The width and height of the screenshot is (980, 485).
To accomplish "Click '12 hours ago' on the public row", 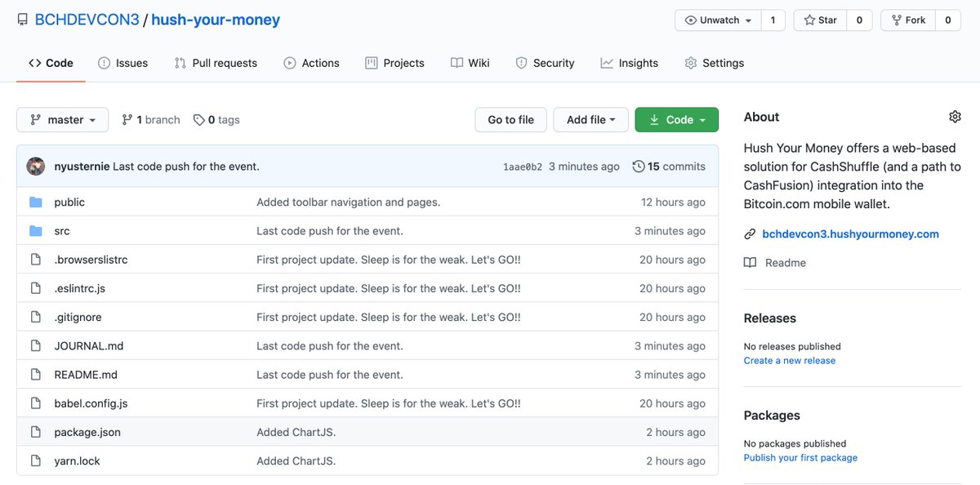I will pyautogui.click(x=673, y=202).
